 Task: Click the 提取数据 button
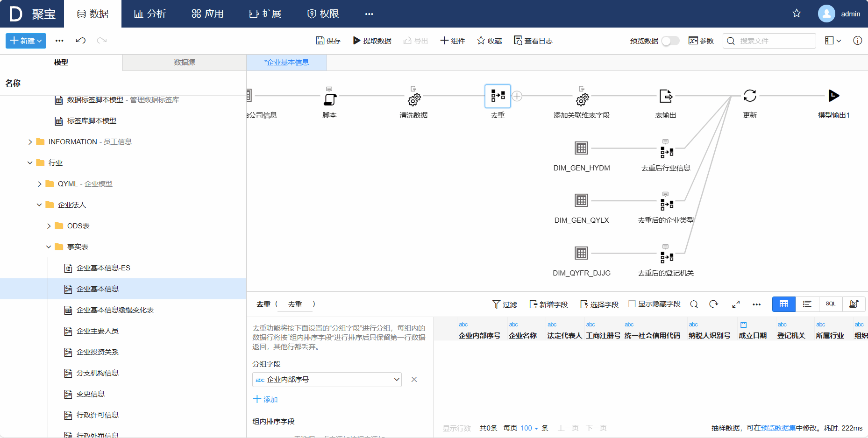click(372, 41)
